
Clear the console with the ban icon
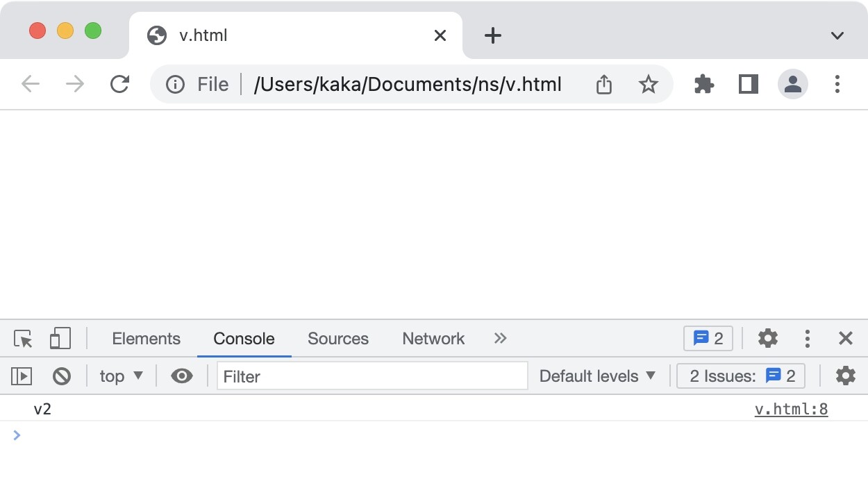pos(62,376)
